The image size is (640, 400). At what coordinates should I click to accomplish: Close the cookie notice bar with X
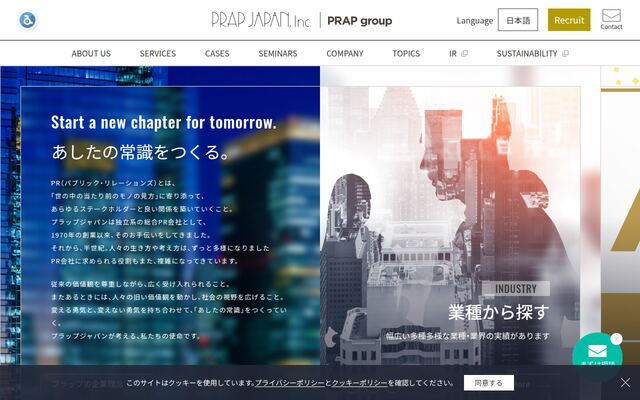pyautogui.click(x=625, y=382)
